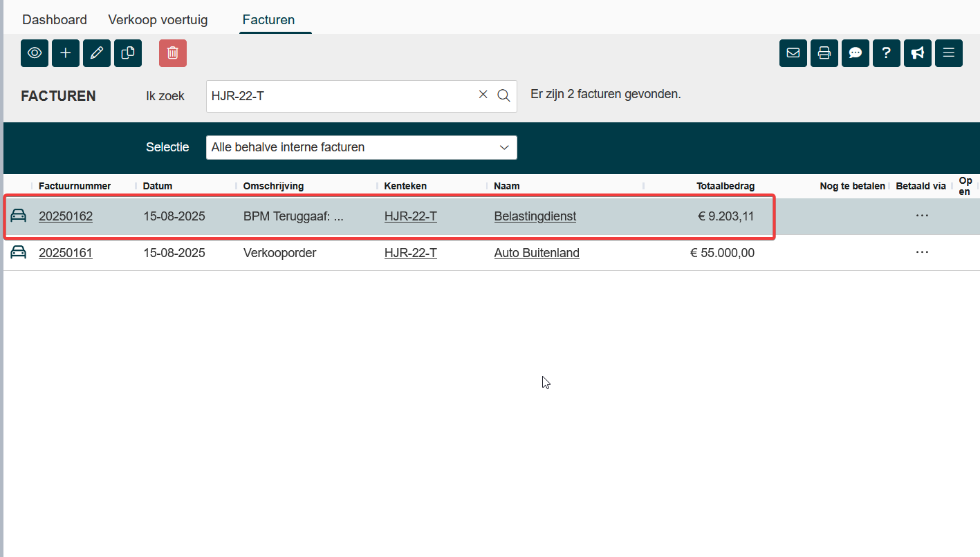Add a new invoice with plus icon
Screen dimensions: 980x557
[66, 53]
